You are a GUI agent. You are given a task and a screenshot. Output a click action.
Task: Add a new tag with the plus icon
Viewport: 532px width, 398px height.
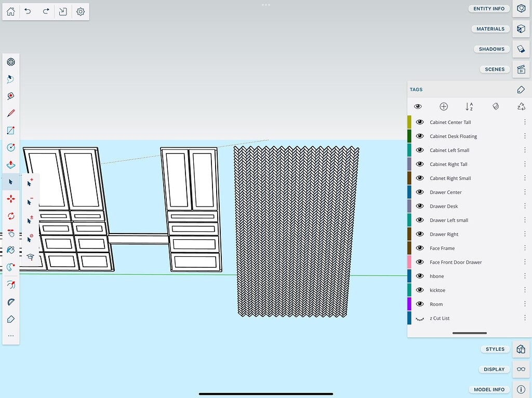(444, 106)
